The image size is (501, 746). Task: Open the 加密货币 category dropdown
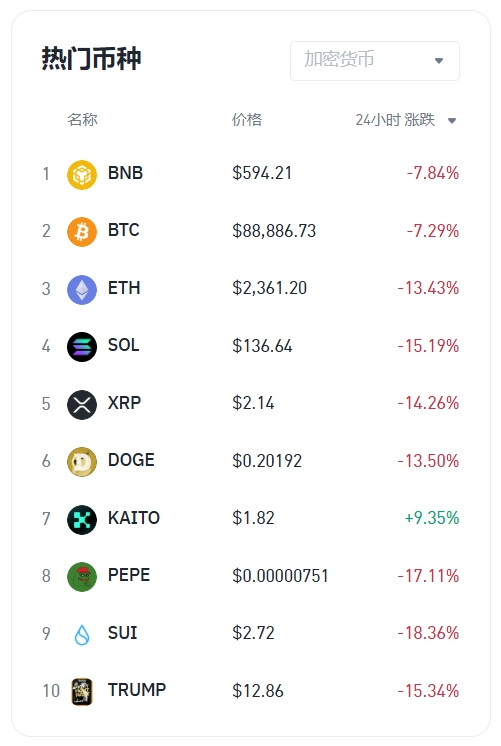[x=375, y=61]
